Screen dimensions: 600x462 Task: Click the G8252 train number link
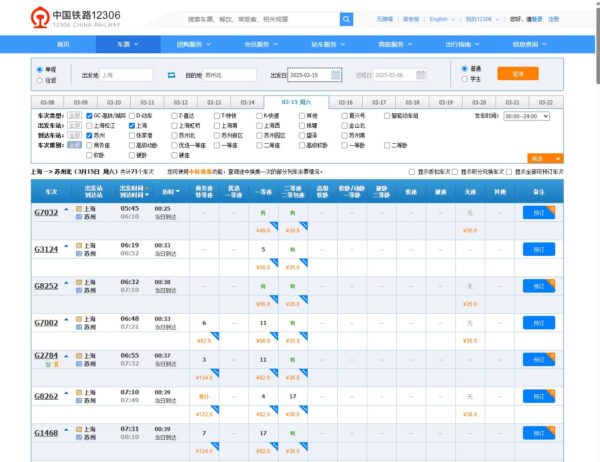click(x=46, y=285)
